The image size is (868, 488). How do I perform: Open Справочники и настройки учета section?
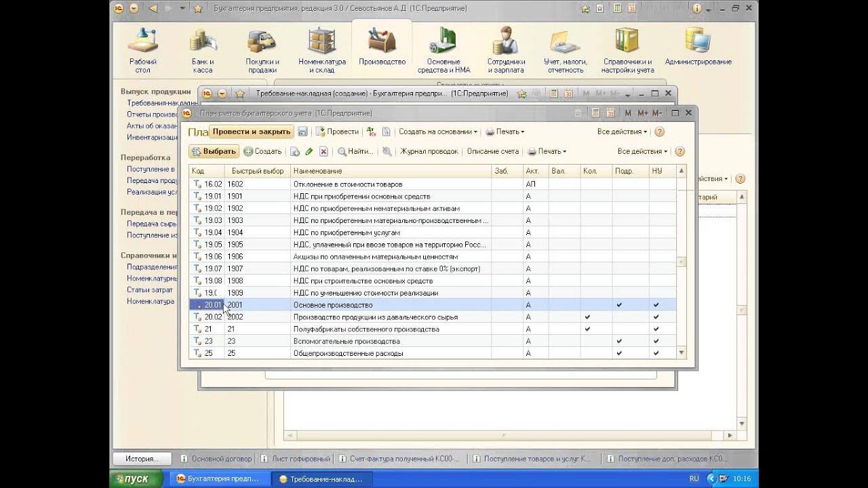point(627,50)
